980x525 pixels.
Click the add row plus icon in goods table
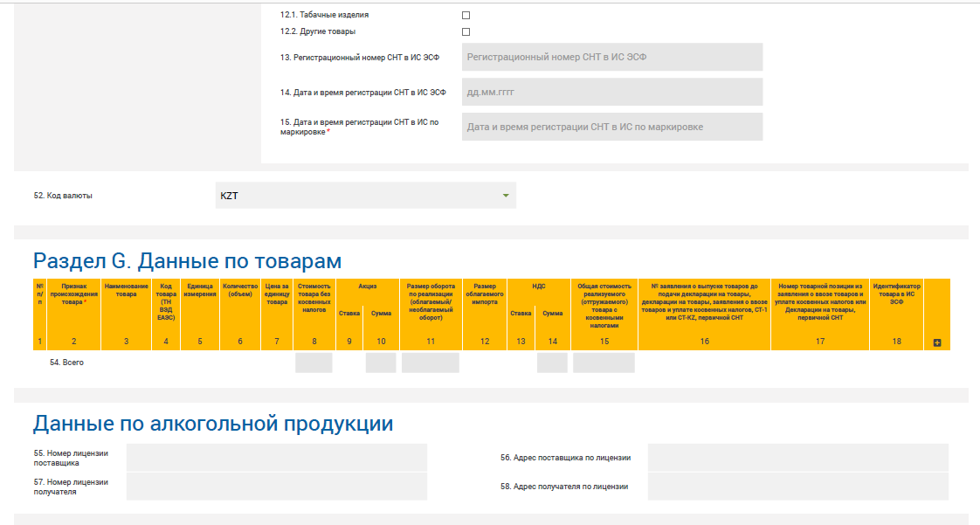pyautogui.click(x=936, y=342)
